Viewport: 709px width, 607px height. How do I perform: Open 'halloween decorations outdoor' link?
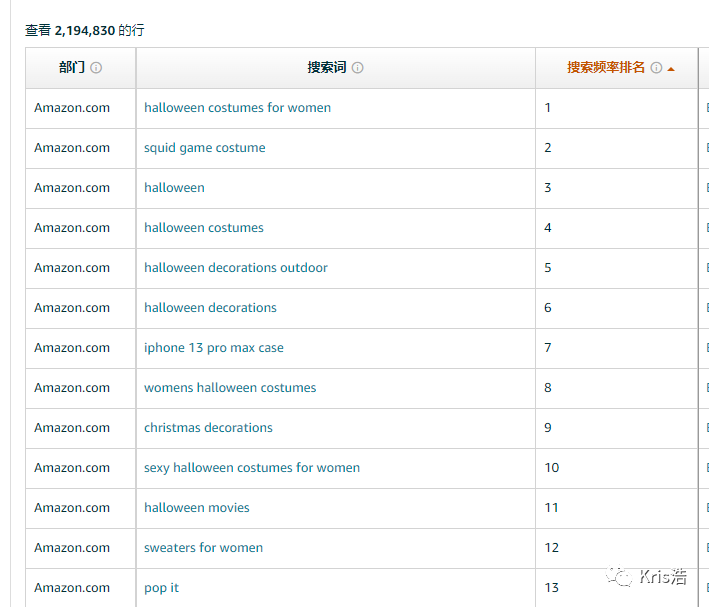click(x=236, y=268)
